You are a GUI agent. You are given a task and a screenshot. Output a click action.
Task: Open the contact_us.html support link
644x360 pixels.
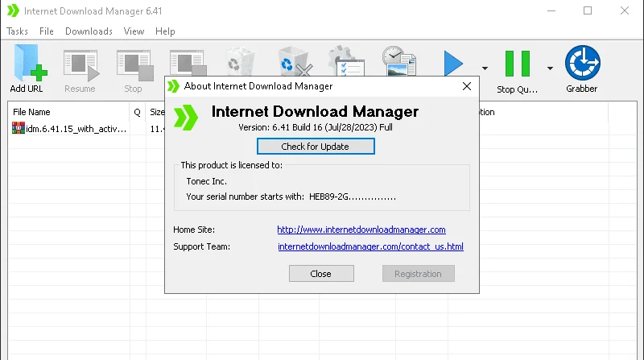[x=370, y=246]
